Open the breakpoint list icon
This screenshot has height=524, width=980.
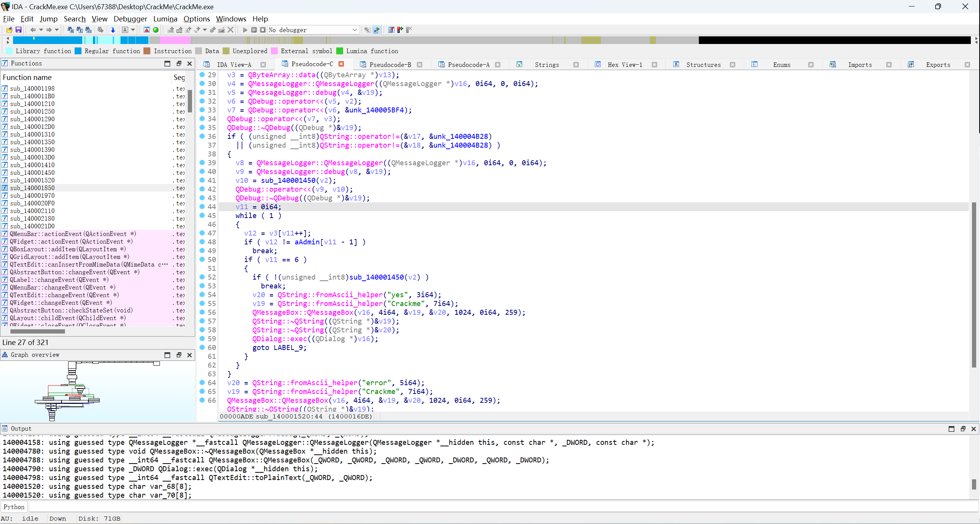(391, 30)
